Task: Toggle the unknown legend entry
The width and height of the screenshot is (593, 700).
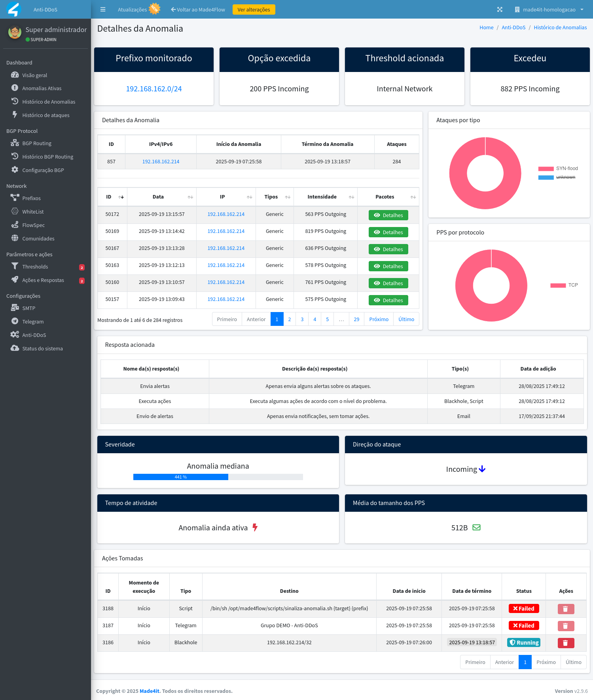Action: [x=558, y=177]
